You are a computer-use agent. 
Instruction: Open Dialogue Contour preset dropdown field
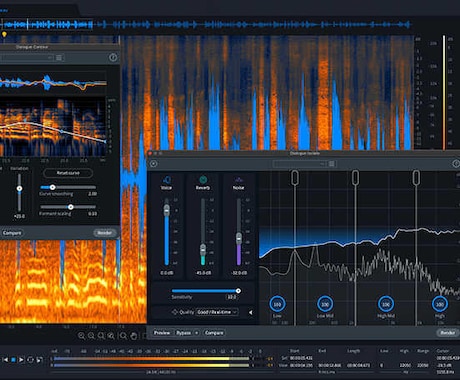(x=27, y=58)
